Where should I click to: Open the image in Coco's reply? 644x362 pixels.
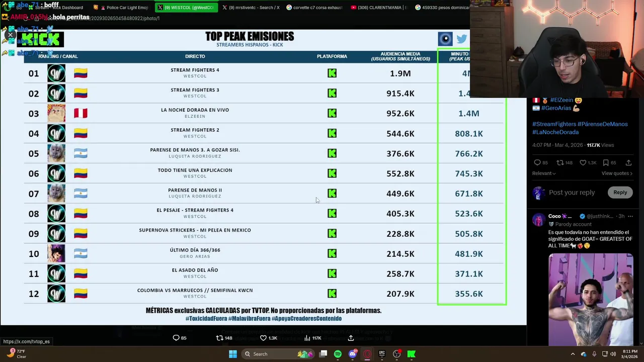click(x=591, y=300)
